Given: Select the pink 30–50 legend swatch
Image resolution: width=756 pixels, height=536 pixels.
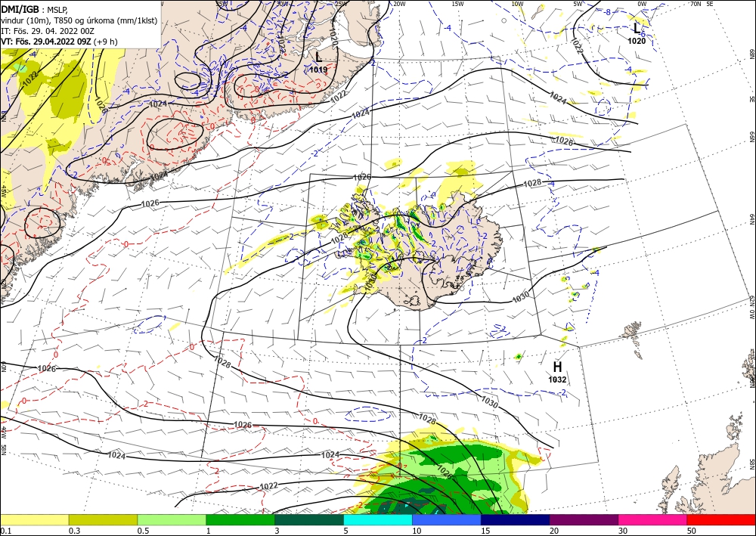Looking at the screenshot, I should coord(653,519).
